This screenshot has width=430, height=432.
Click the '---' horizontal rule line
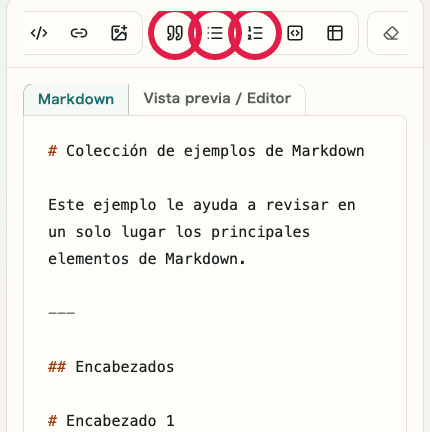coord(62,313)
